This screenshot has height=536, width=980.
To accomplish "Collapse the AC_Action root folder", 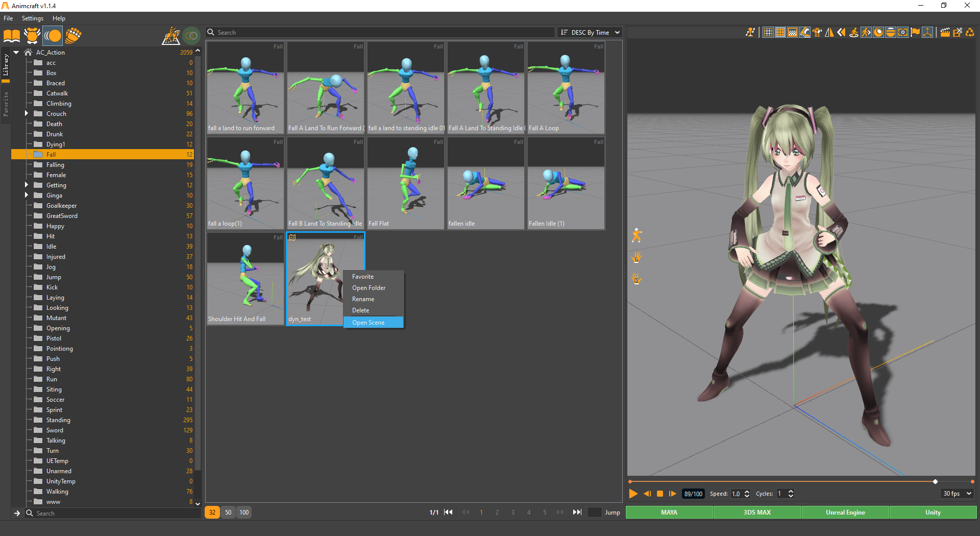I will pyautogui.click(x=16, y=52).
